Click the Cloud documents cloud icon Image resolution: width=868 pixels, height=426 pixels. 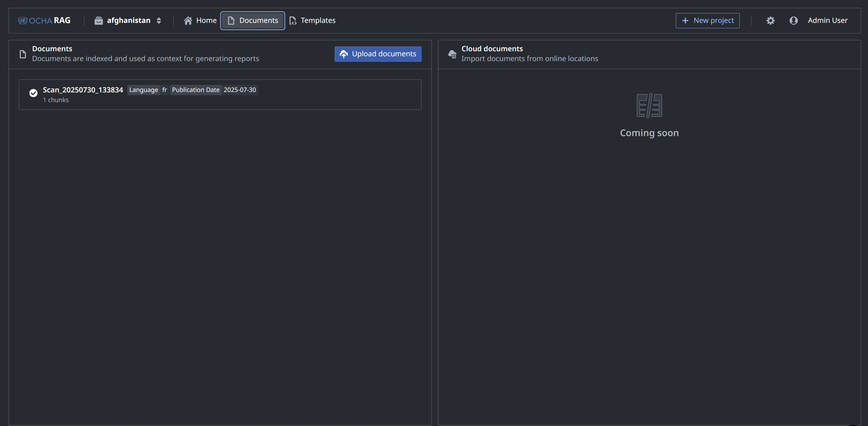pyautogui.click(x=452, y=54)
